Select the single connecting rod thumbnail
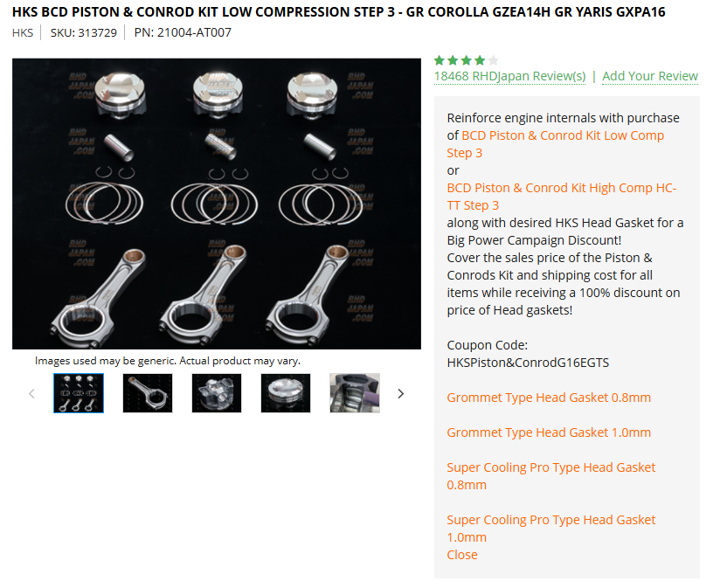The height and width of the screenshot is (588, 727). [x=148, y=393]
